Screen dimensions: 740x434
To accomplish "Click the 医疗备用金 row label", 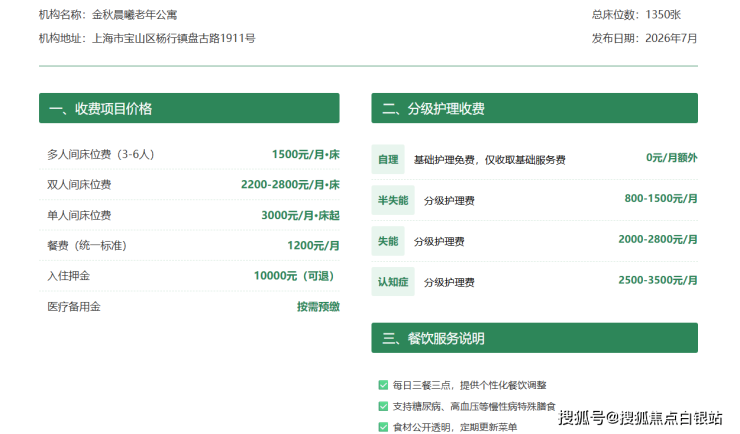I will coord(74,307).
